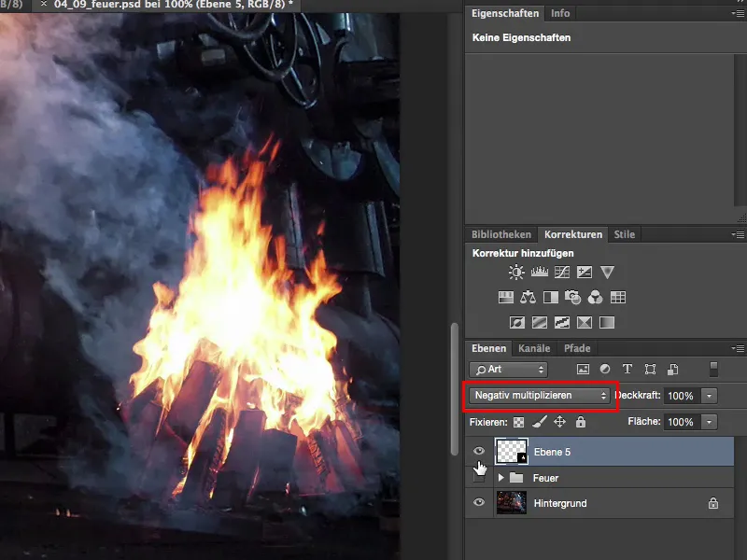The height and width of the screenshot is (560, 747).
Task: Click the Fläche label
Action: (x=644, y=422)
